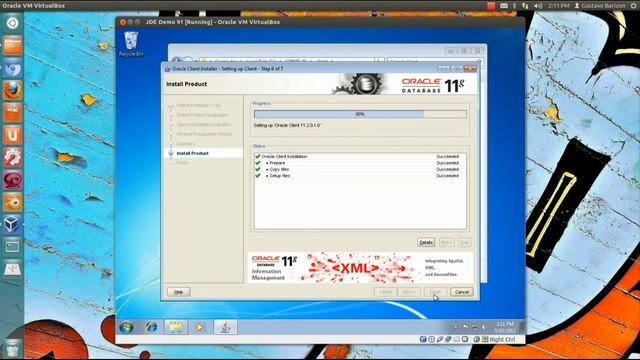Open the Ubuntu Dash home launcher icon

12,23
